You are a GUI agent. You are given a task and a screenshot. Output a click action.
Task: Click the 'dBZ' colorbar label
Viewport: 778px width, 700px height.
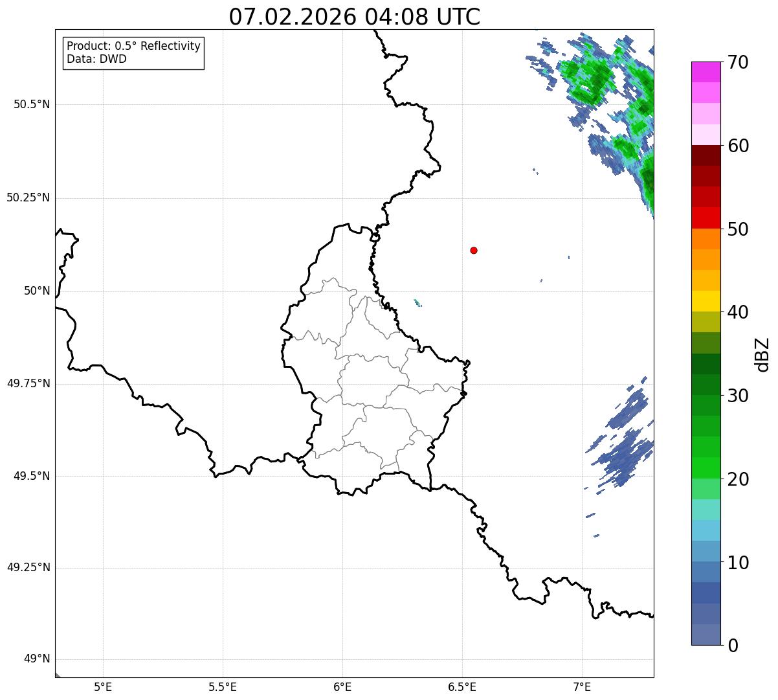(x=762, y=354)
